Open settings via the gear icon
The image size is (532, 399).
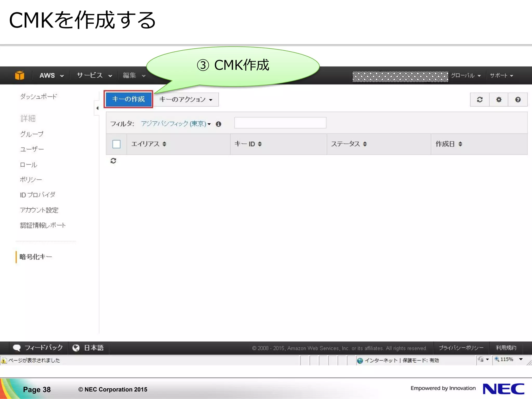[x=498, y=99]
